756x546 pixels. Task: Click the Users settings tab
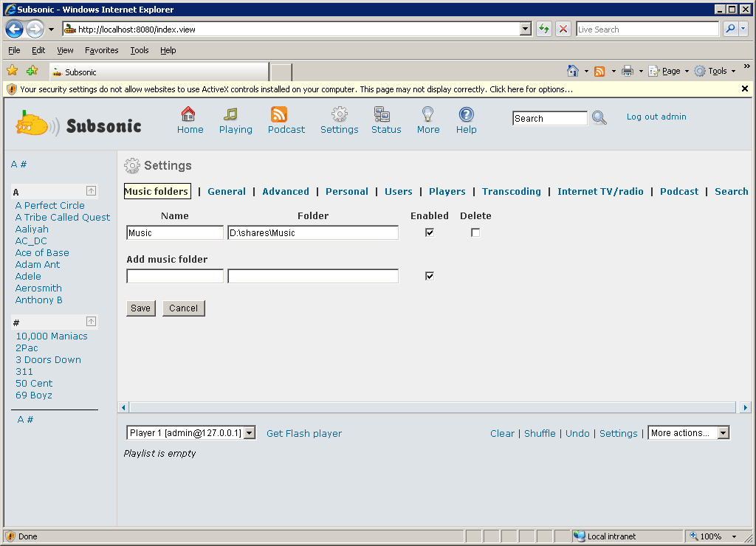coord(398,191)
